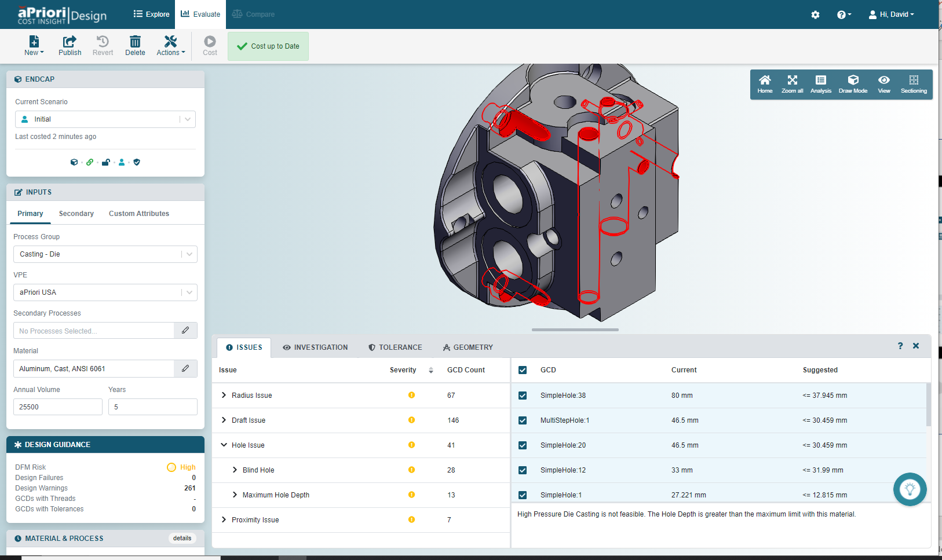Click the Home view icon in the viewer
942x560 pixels.
(765, 84)
